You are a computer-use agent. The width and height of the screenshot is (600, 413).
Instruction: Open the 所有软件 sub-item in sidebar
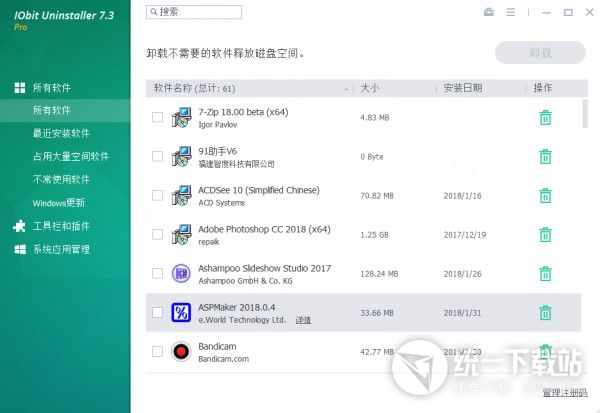coord(65,111)
